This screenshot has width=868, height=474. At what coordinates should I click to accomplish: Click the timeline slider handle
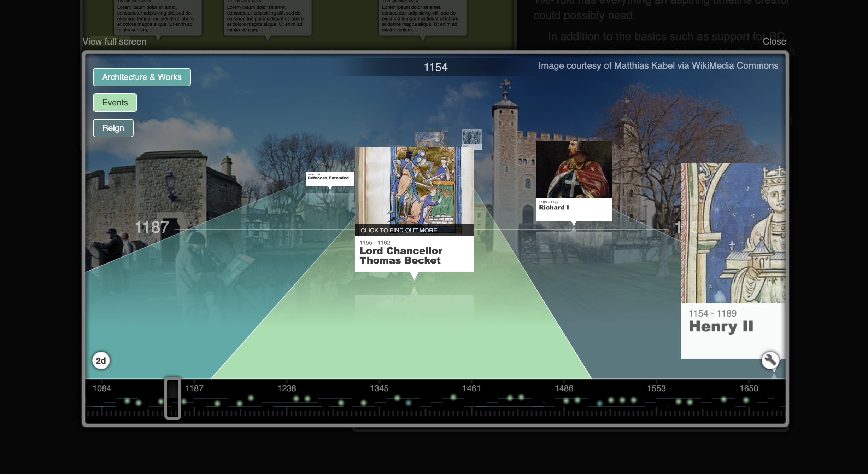(173, 398)
